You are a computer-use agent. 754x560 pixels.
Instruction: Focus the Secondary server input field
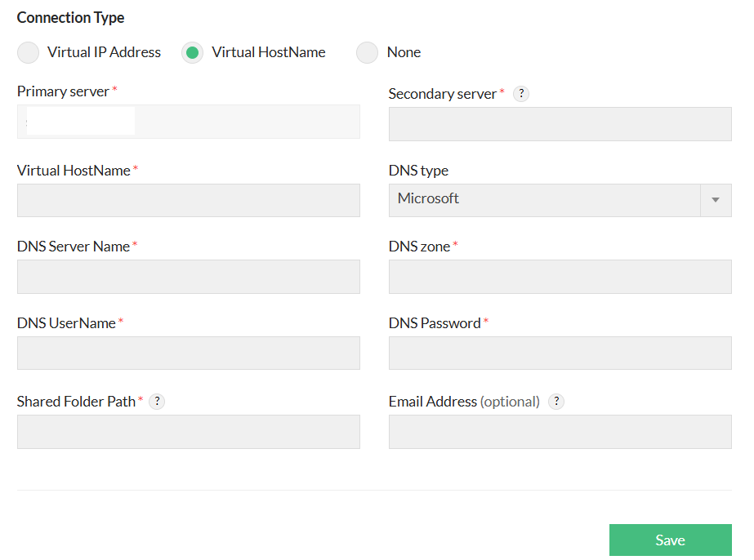(560, 124)
